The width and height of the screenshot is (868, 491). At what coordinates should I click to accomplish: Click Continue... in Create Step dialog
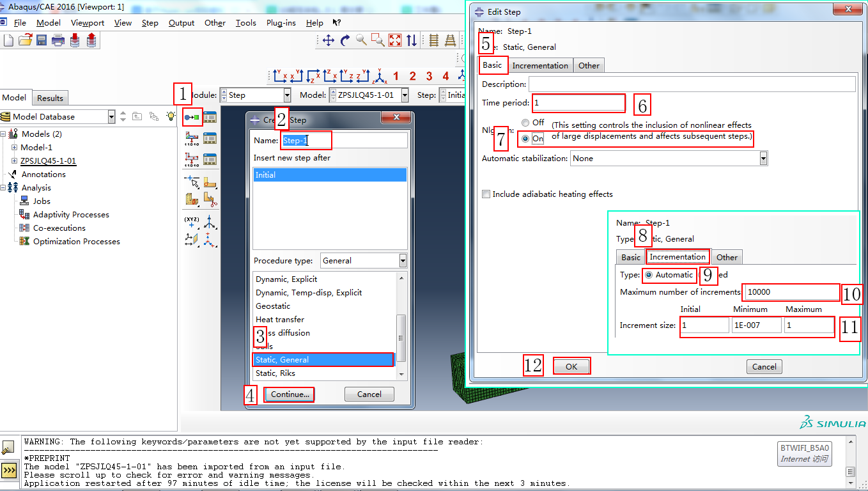(x=290, y=394)
